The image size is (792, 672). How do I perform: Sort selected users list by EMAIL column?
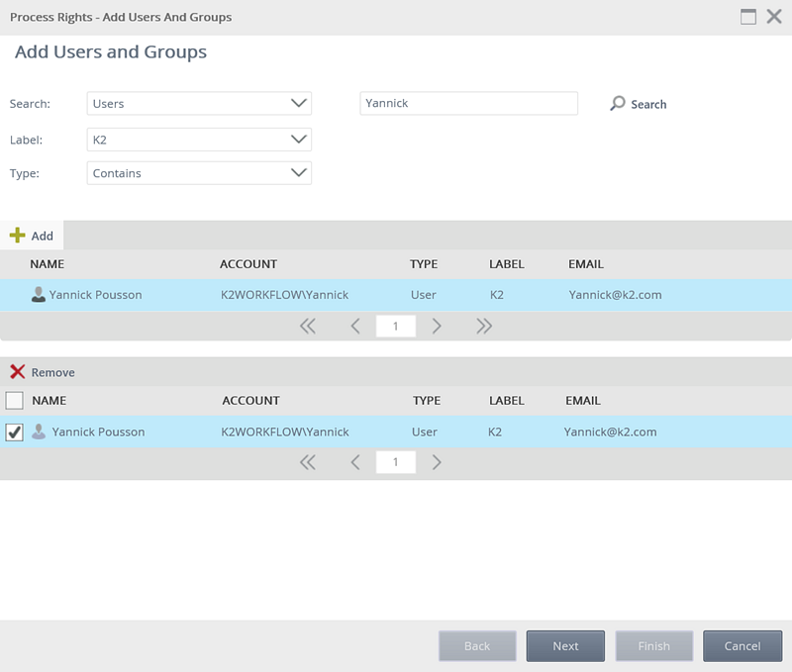click(x=583, y=401)
